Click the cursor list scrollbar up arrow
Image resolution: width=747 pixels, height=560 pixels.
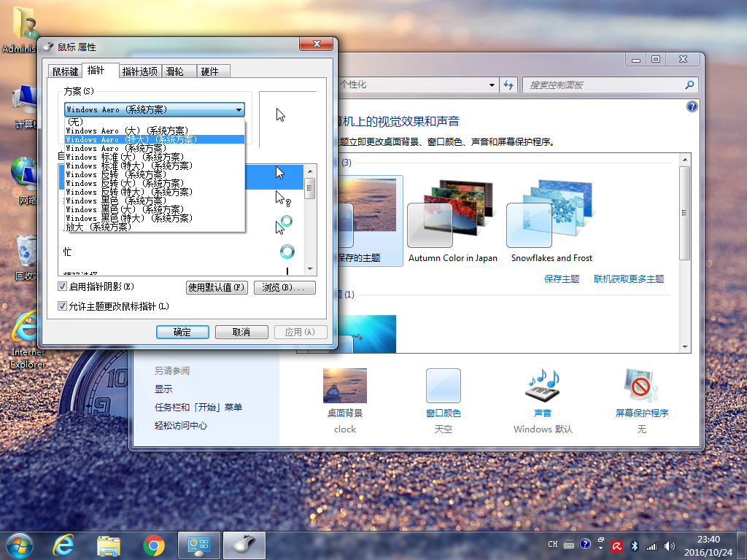tap(310, 171)
